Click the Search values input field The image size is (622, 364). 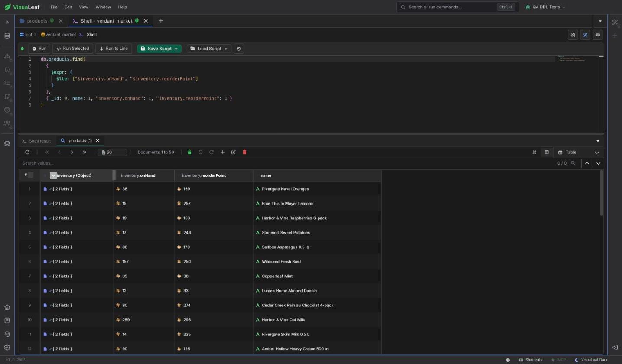click(286, 163)
